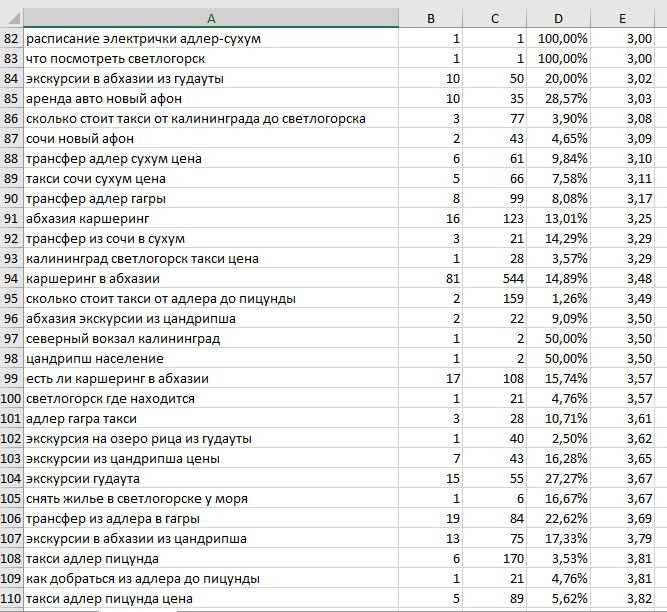667x612 pixels.
Task: Select value 3,02 in column E
Action: [622, 78]
